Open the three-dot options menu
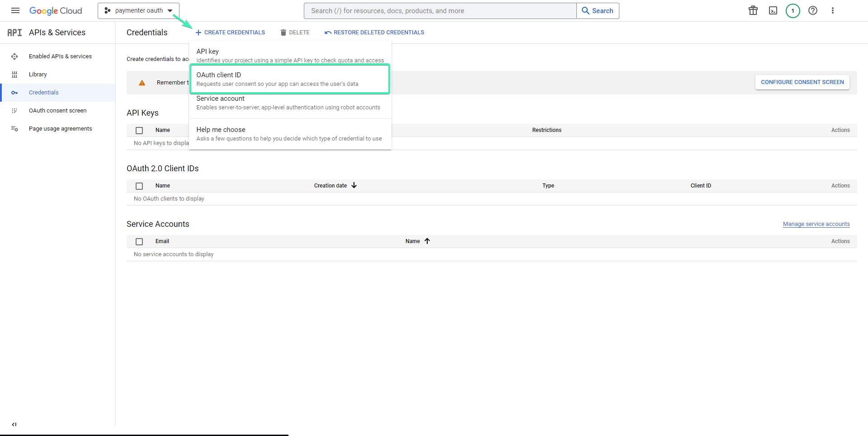Viewport: 868px width, 436px height. tap(833, 10)
